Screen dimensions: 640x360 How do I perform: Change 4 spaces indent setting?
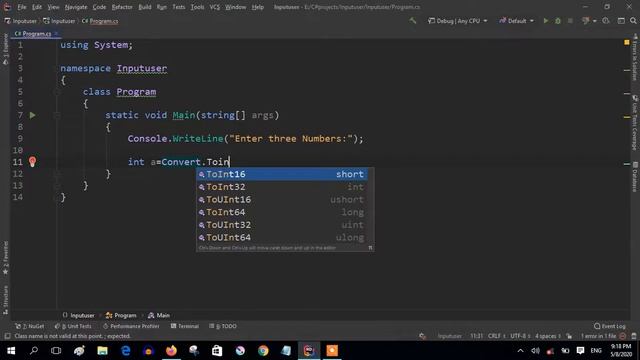pyautogui.click(x=548, y=336)
